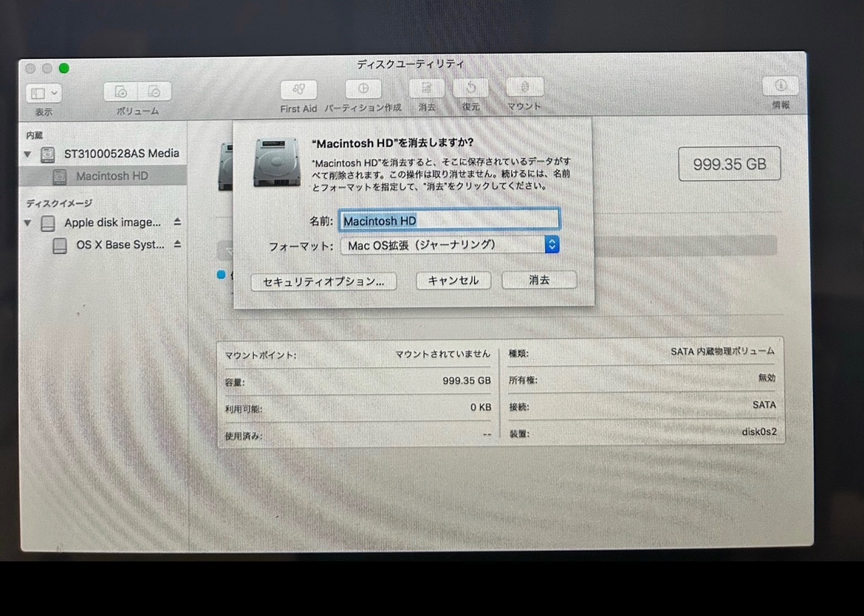
Task: Click the パーティション作成 partition icon
Action: tap(363, 89)
